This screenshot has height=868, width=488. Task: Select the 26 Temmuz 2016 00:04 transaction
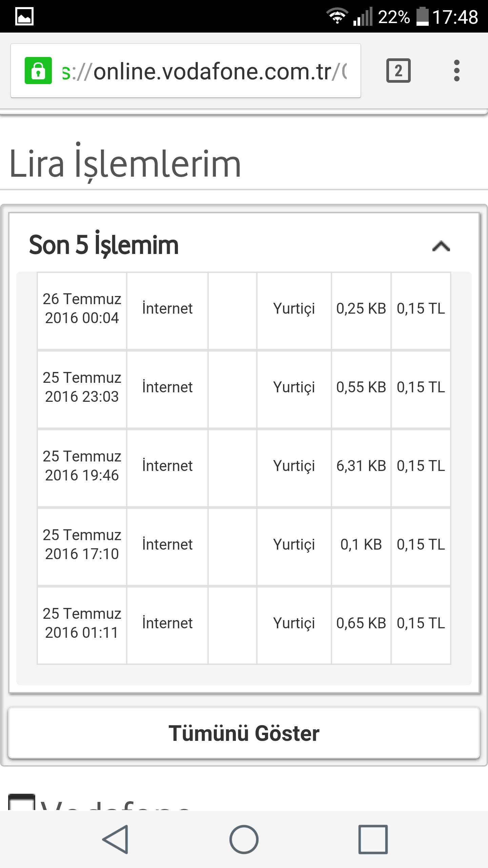point(82,309)
